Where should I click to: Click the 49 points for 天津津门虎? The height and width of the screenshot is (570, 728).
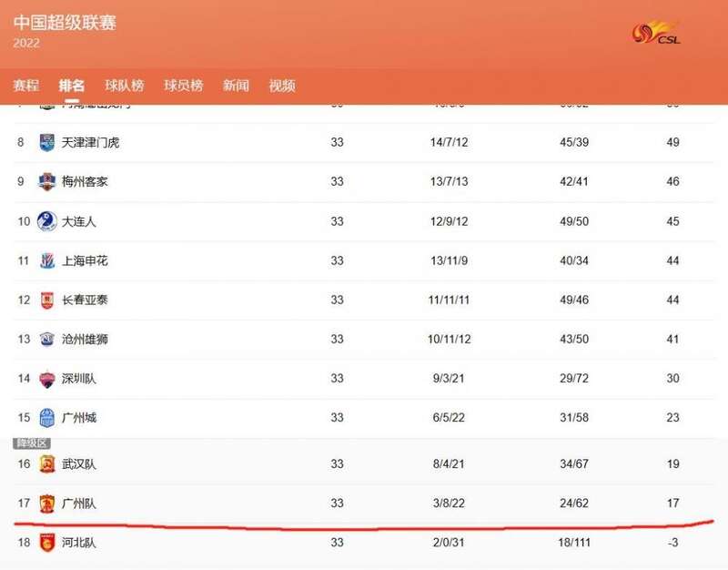click(x=673, y=142)
